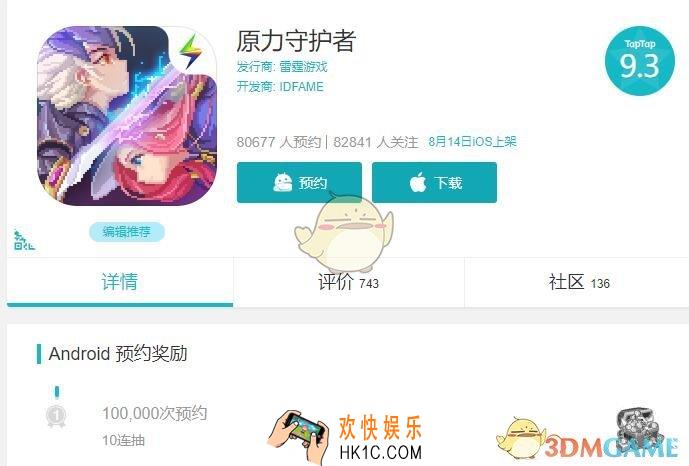Screen dimensions: 689x466
Task: Open the 评价 743 reviews tab
Action: click(x=348, y=282)
